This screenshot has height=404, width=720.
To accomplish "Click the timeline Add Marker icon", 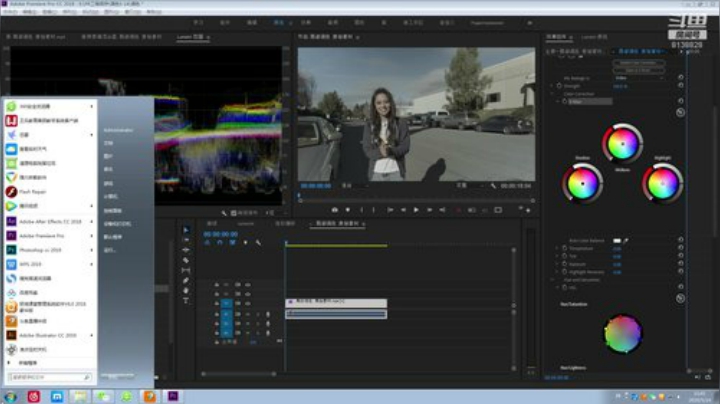I will (245, 242).
